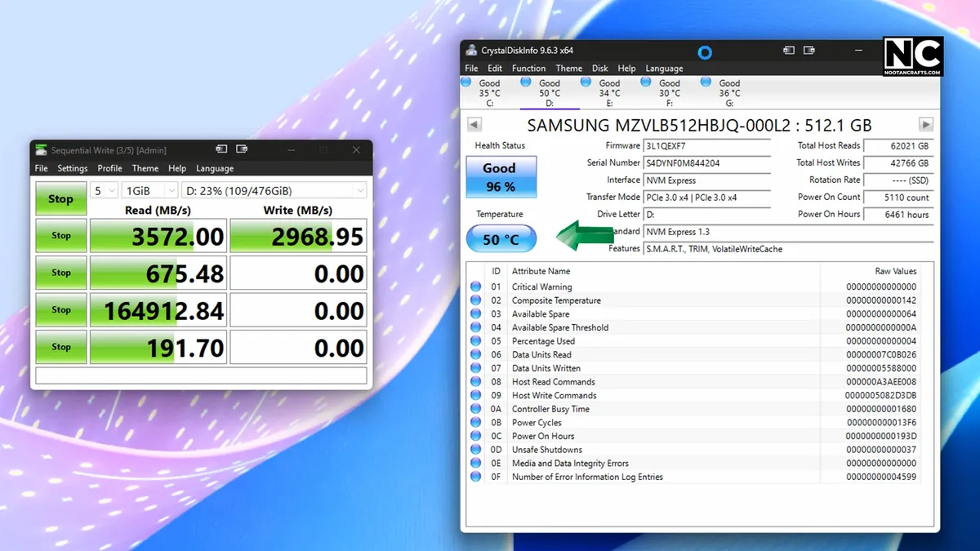Screen dimensions: 980x551
Task: Click the 50 °C temperature button
Action: click(501, 239)
